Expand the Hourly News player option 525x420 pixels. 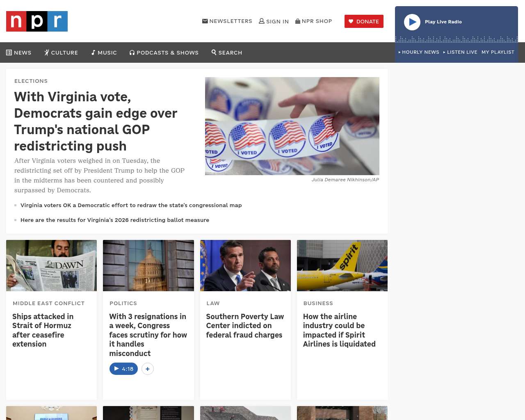(419, 52)
